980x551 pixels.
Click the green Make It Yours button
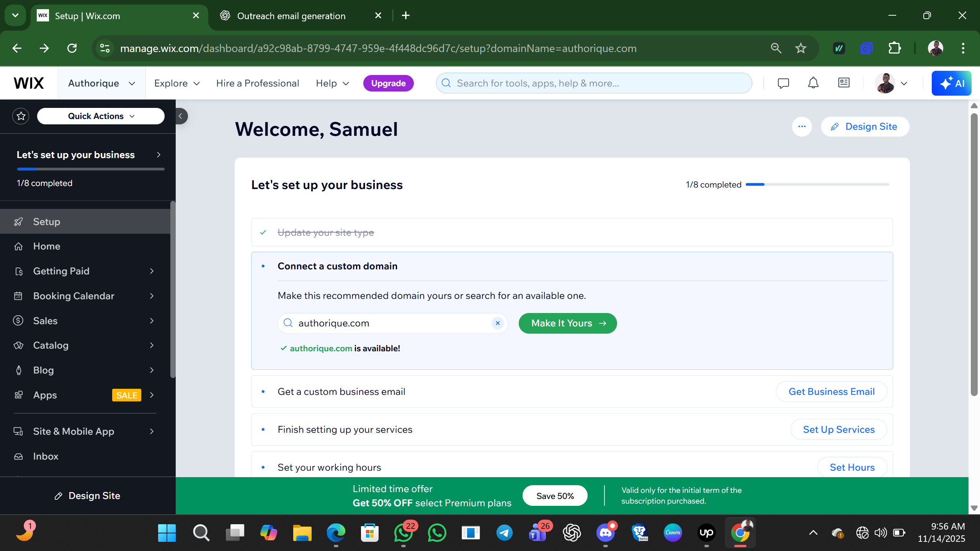tap(568, 323)
